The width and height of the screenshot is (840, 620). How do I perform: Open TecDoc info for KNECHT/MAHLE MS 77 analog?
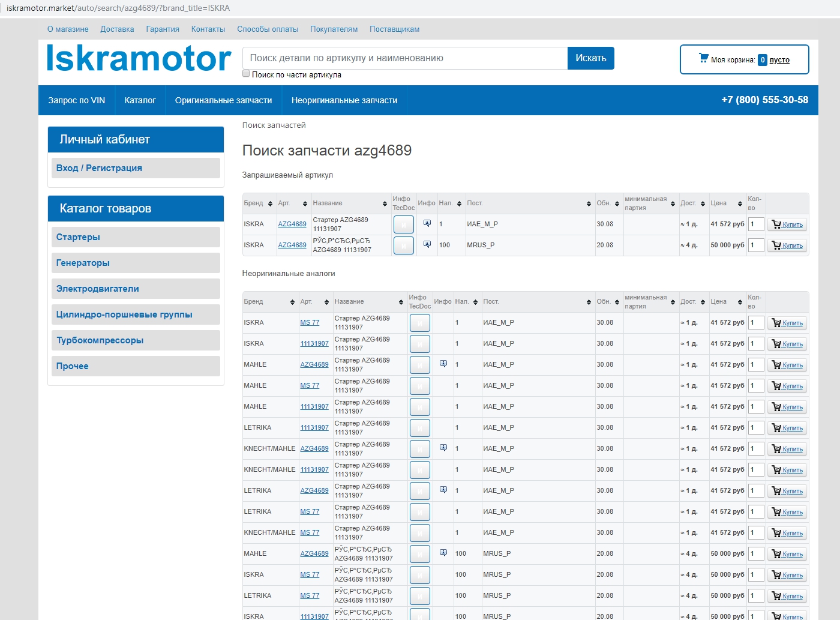419,533
